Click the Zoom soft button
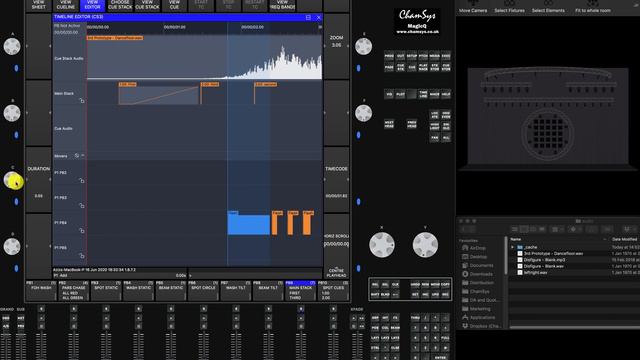Screen dimensions: 640x360 [x=336, y=46]
